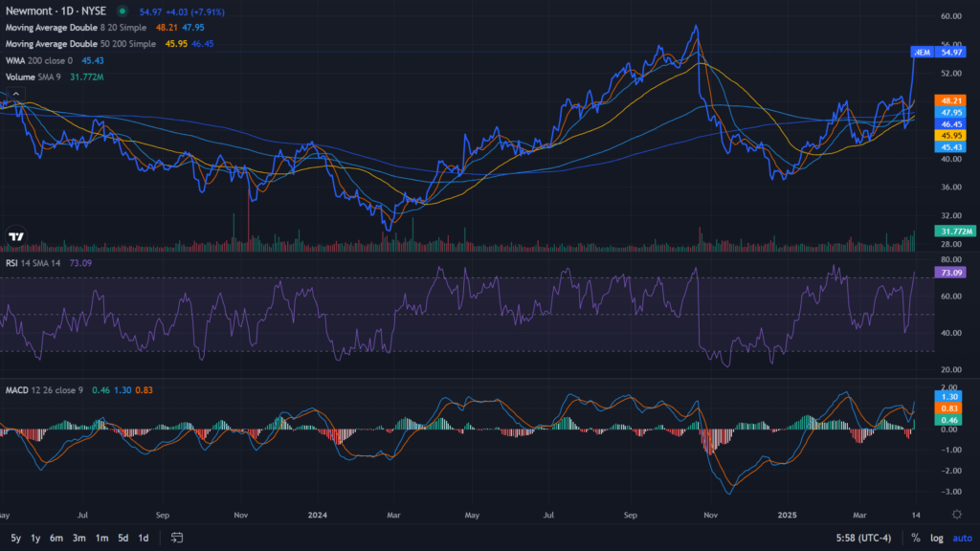Toggle percent scale with the % button
980x551 pixels.
(x=916, y=538)
